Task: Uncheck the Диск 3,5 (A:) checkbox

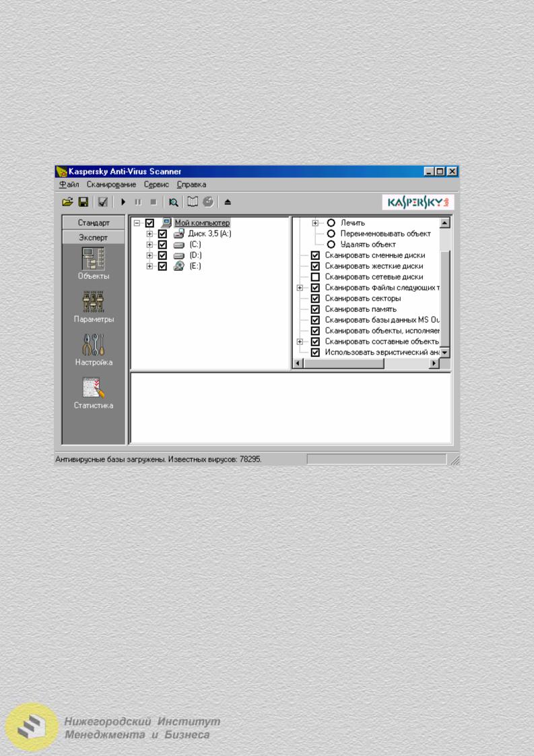Action: click(x=162, y=234)
